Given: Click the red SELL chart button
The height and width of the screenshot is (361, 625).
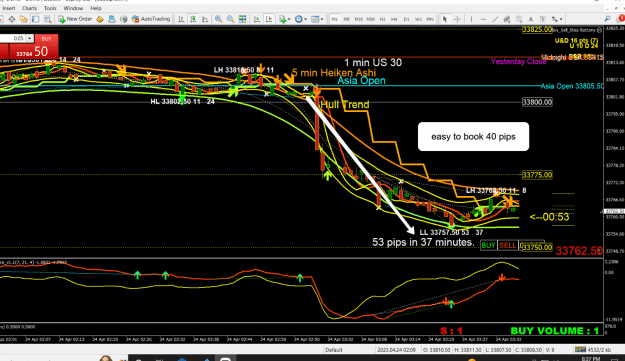Looking at the screenshot, I should click(x=507, y=245).
